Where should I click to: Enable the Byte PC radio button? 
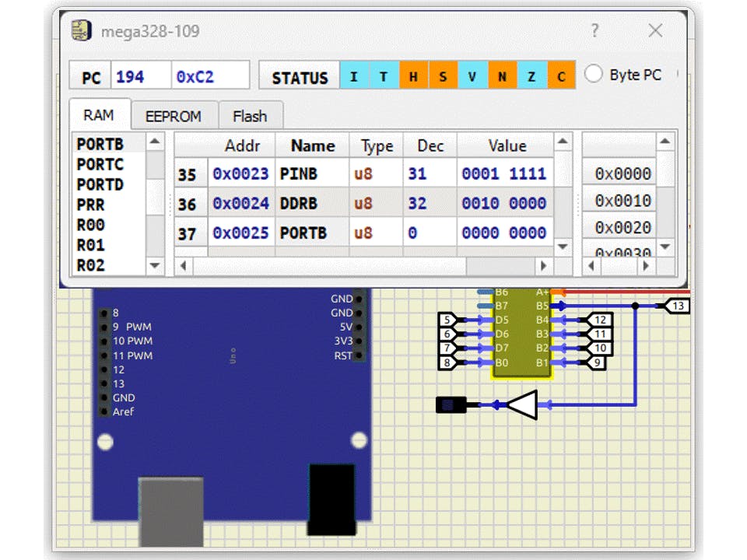pos(594,75)
